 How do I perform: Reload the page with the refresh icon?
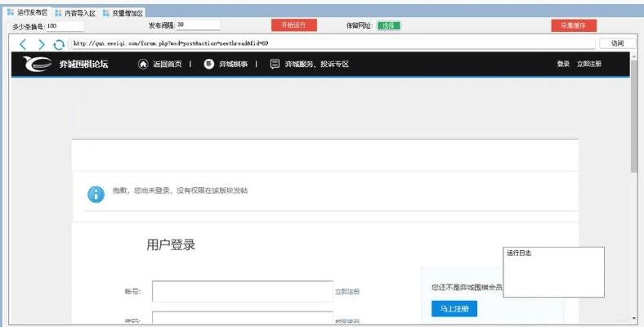(59, 44)
